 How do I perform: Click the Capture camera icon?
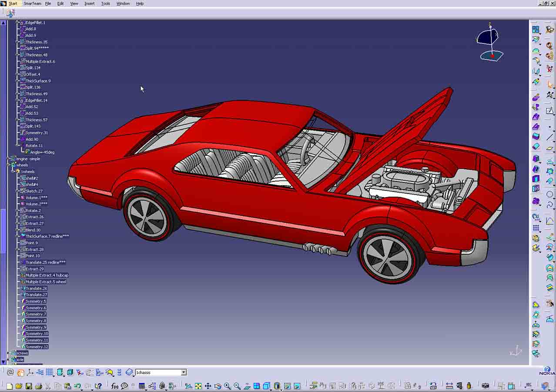tap(485, 386)
